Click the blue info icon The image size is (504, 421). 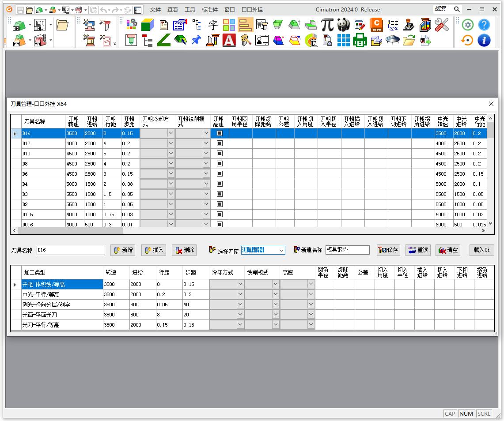(484, 41)
